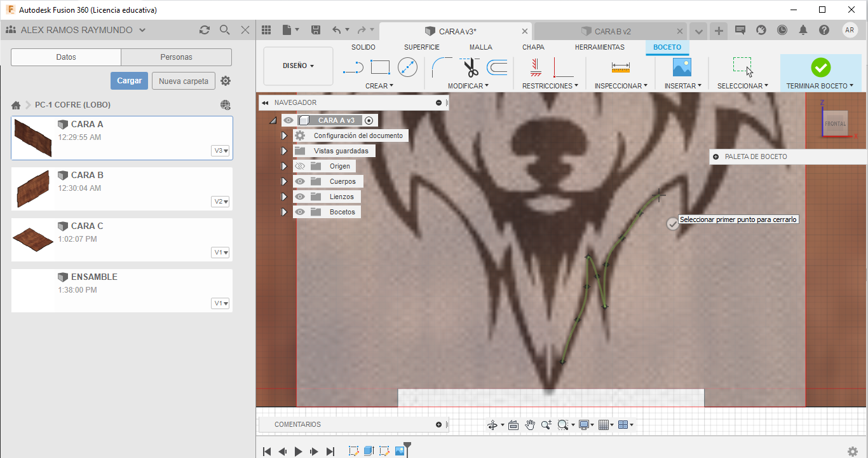868x458 pixels.
Task: Activate the window selection tool
Action: [x=743, y=67]
